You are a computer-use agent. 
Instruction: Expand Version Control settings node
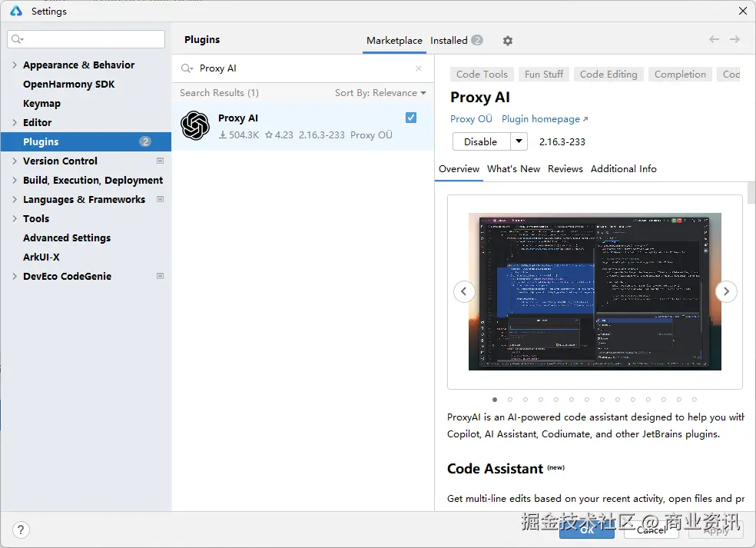15,161
